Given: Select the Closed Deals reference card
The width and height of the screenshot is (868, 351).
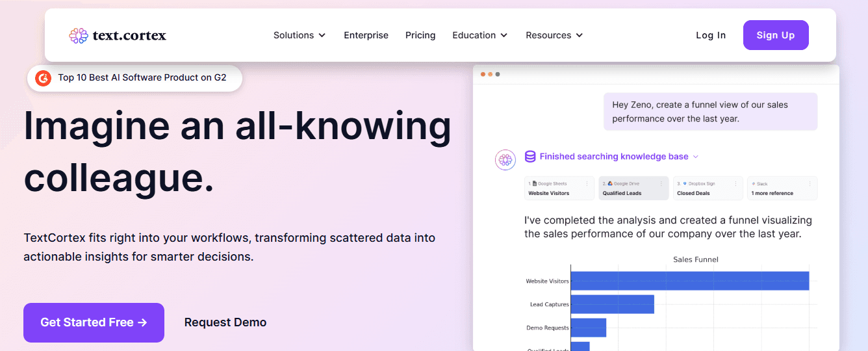Looking at the screenshot, I should [x=708, y=188].
